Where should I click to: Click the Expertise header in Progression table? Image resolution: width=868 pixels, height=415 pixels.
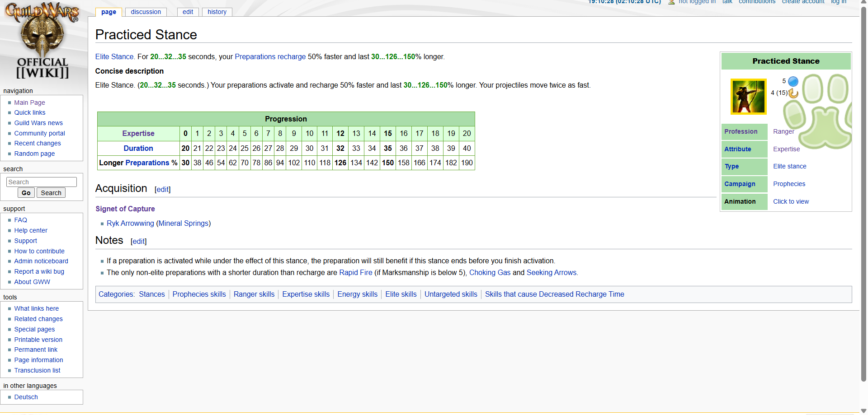138,133
